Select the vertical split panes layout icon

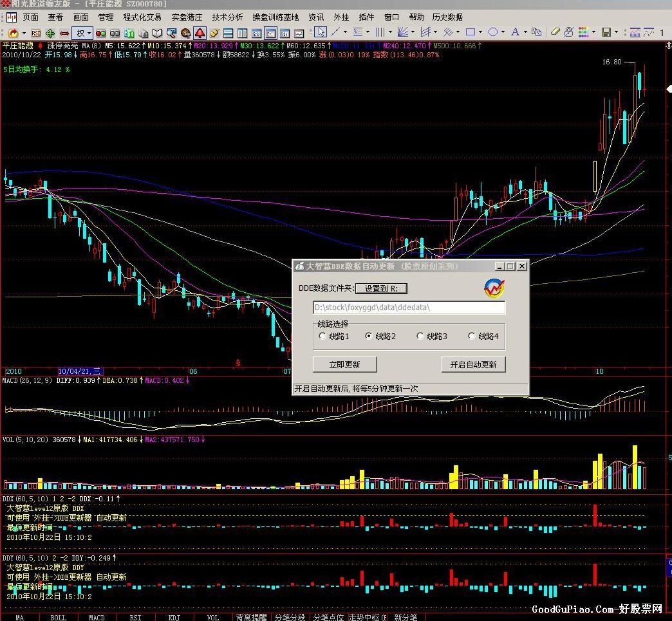point(243,33)
